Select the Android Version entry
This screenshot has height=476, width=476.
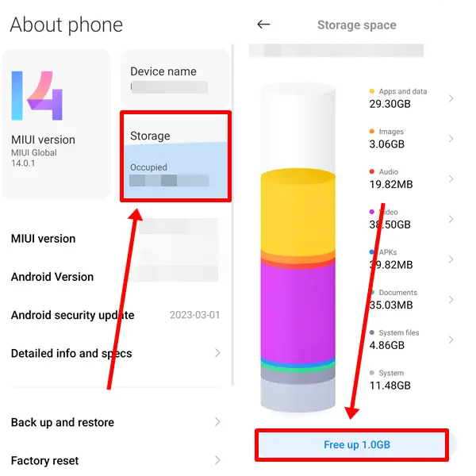pos(52,277)
